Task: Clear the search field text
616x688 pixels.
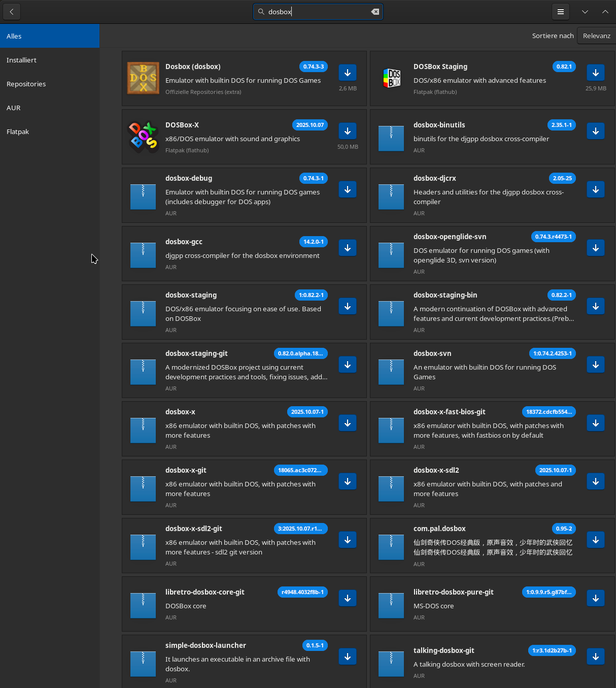Action: pos(375,12)
